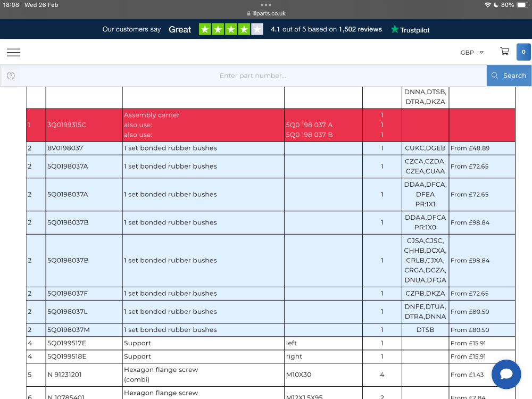The height and width of the screenshot is (399, 532).
Task: Click engine codes CZPB,DKZA
Action: [x=425, y=294]
